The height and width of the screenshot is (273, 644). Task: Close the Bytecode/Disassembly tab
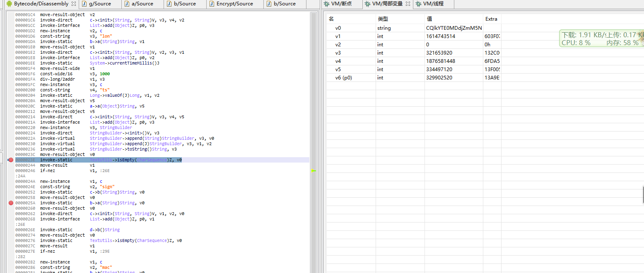click(x=73, y=4)
